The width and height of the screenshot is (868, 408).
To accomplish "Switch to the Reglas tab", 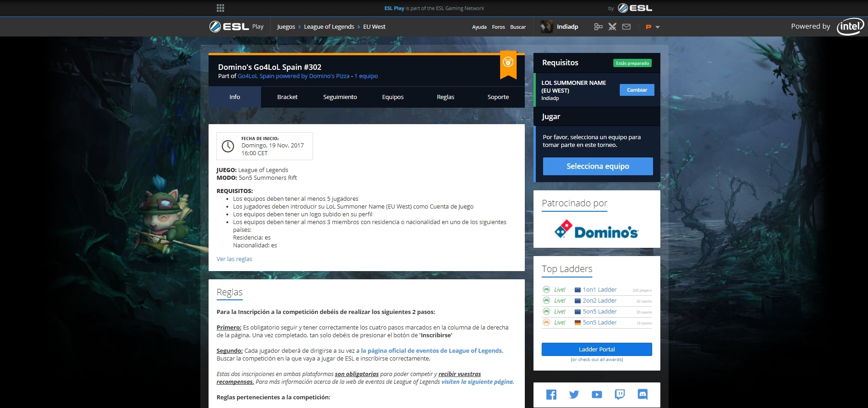I will point(445,97).
